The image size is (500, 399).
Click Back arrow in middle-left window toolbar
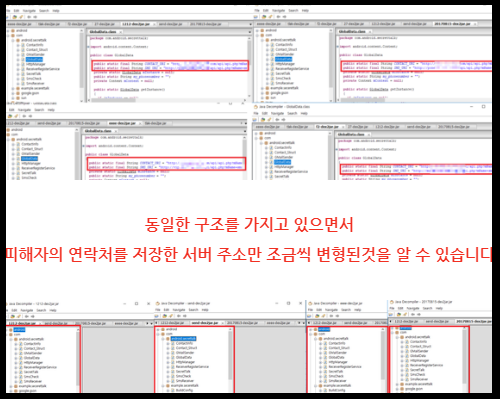point(24,116)
